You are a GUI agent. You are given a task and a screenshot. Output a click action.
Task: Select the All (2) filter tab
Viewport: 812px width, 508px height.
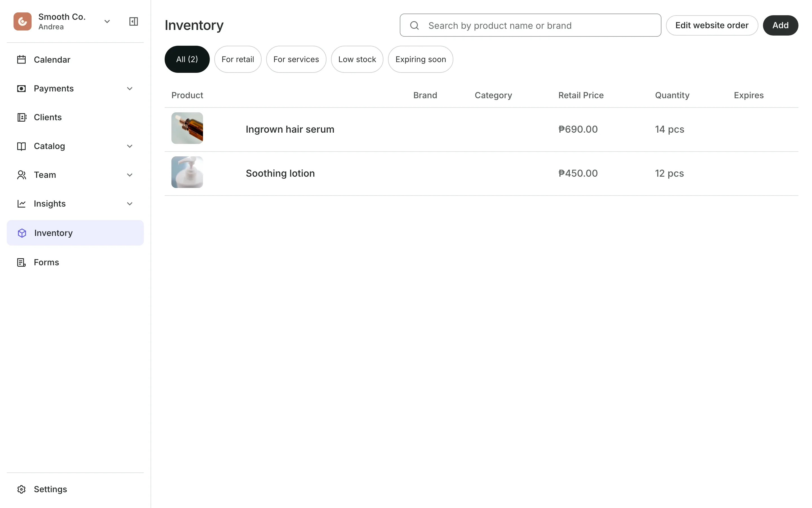[187, 59]
